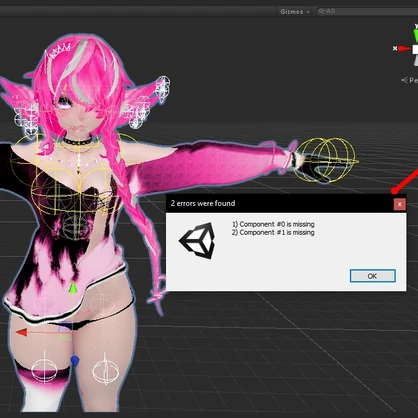Image resolution: width=418 pixels, height=418 pixels.
Task: Toggle the white center cube of orientation gizmo
Action: coord(415,49)
